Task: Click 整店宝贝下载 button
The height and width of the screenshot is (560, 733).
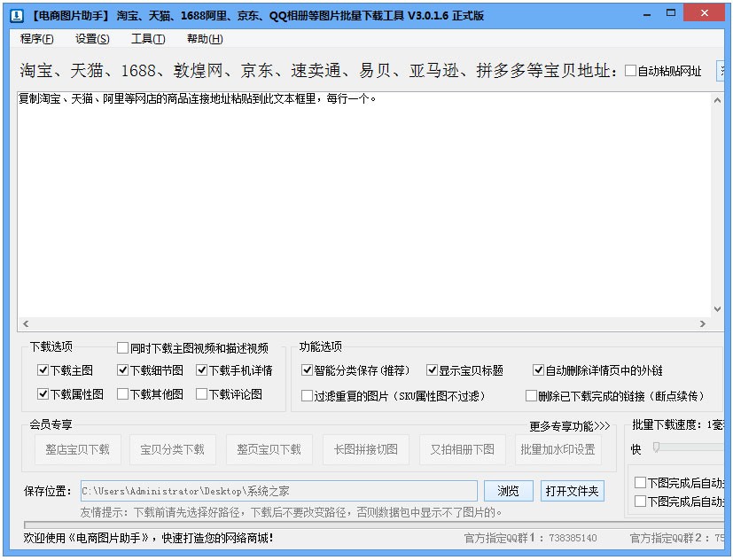Action: (78, 449)
